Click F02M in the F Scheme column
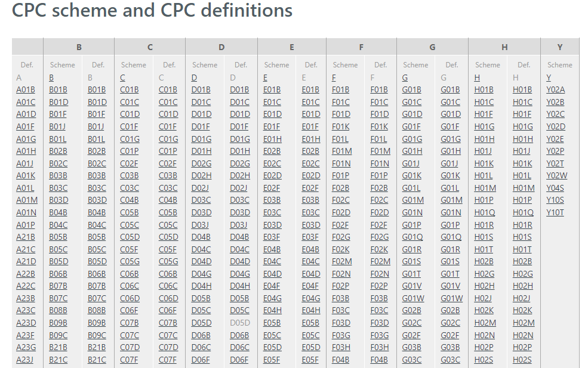Screen dimensions: 588x368 pos(341,261)
